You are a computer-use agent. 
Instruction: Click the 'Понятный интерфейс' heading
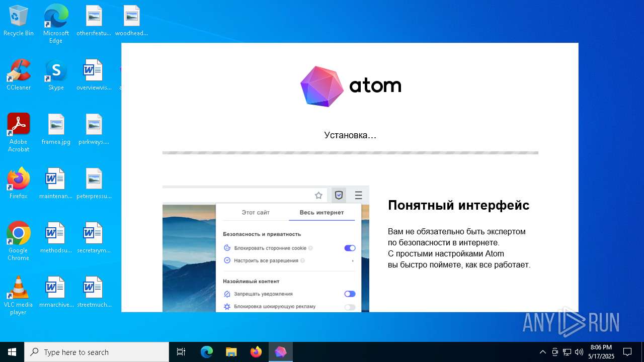click(x=458, y=205)
